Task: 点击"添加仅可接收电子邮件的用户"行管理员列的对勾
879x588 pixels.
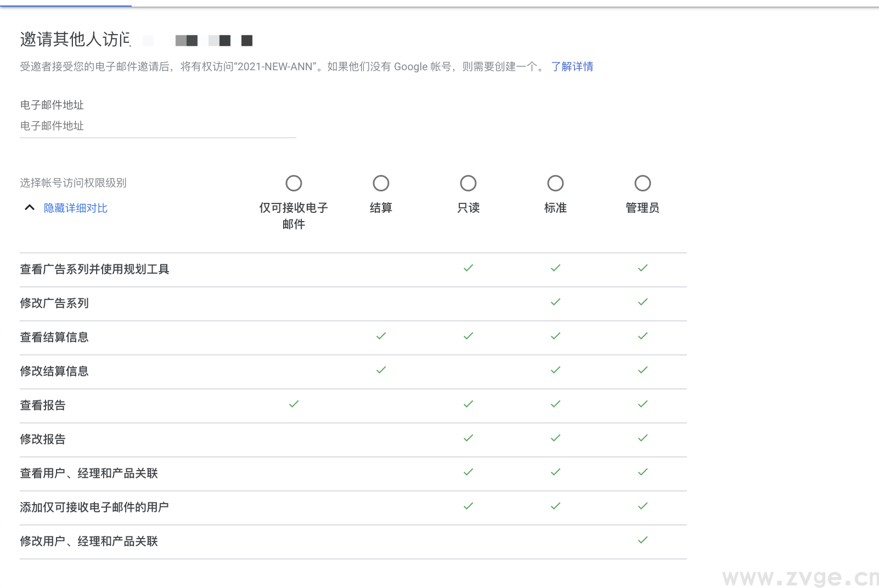Action: click(643, 506)
